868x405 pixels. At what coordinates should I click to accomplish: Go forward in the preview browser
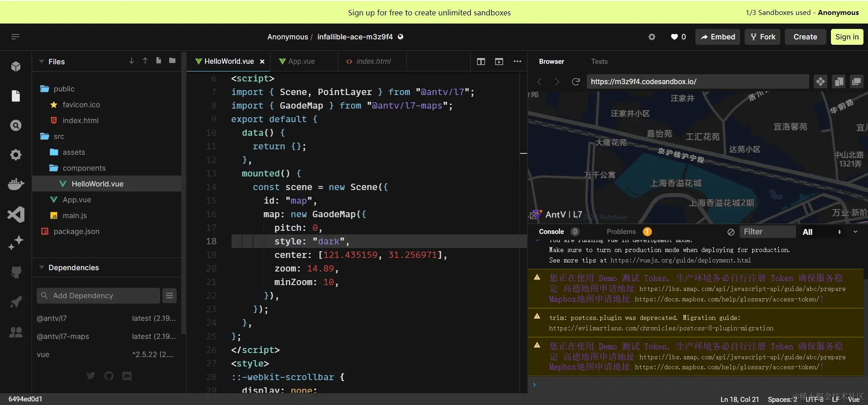coord(557,81)
